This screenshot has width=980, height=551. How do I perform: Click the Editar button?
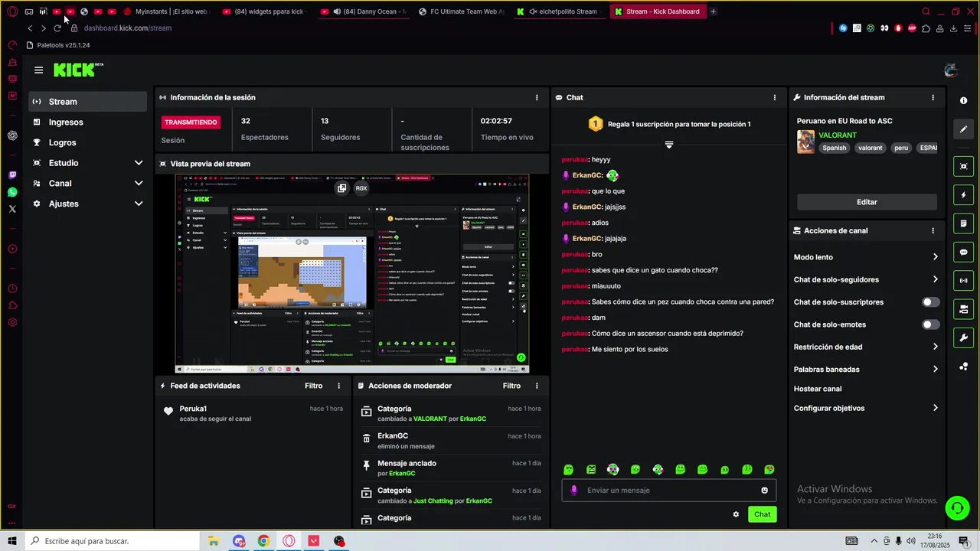(x=867, y=202)
